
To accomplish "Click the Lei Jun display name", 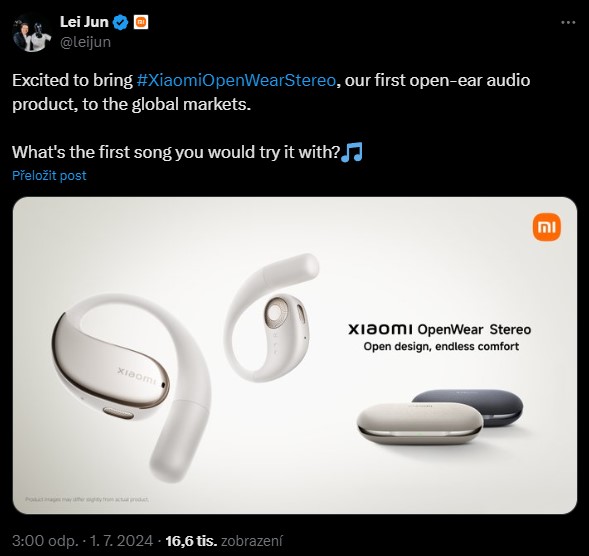I will pos(84,22).
